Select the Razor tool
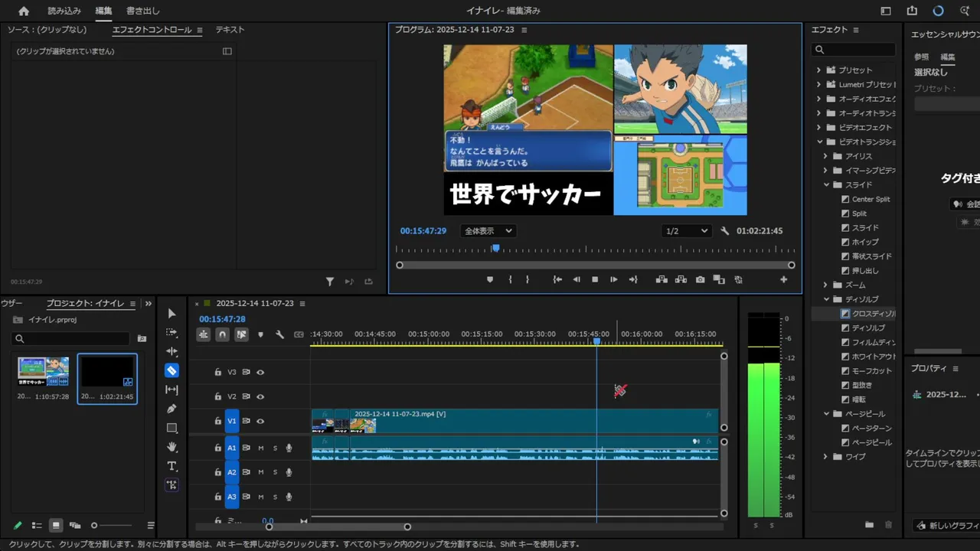This screenshot has width=980, height=551. point(171,370)
